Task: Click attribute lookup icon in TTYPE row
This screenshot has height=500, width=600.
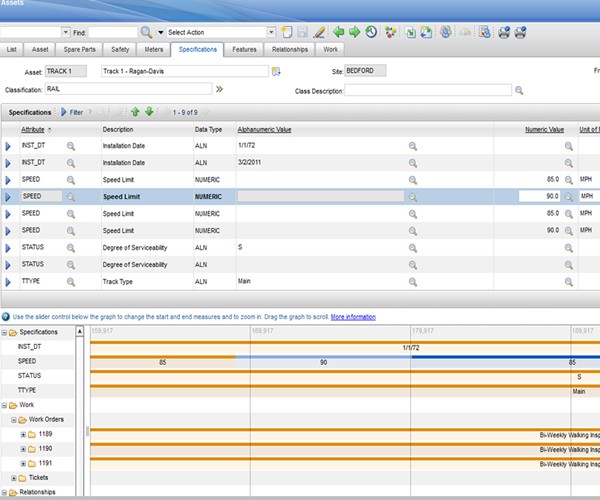Action: point(71,282)
